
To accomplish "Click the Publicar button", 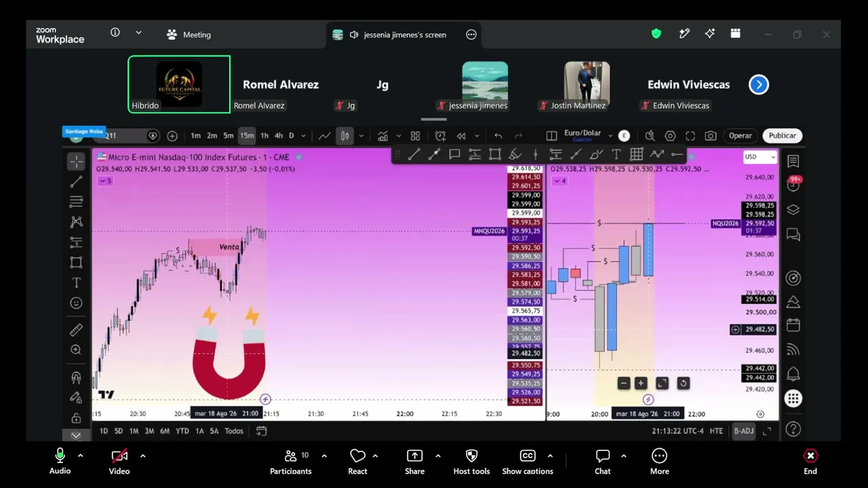I will click(x=782, y=136).
